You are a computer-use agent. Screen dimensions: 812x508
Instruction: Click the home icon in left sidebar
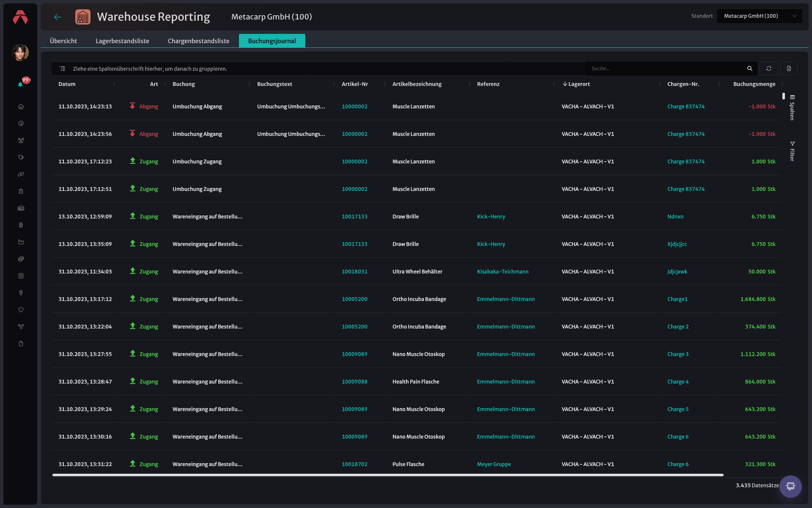tap(21, 107)
